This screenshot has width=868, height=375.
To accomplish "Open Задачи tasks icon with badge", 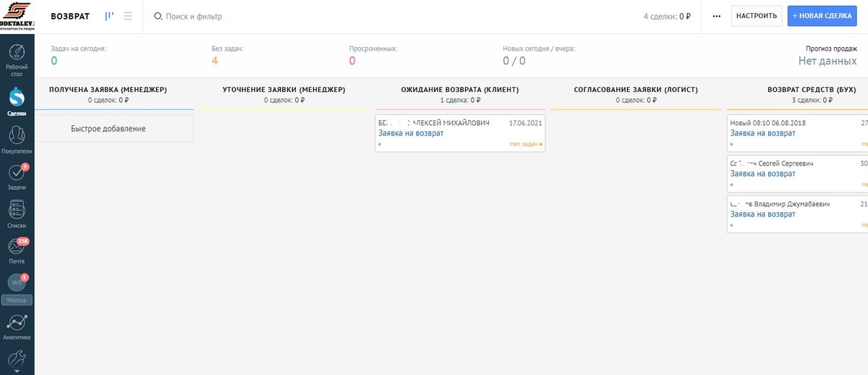I will click(17, 174).
